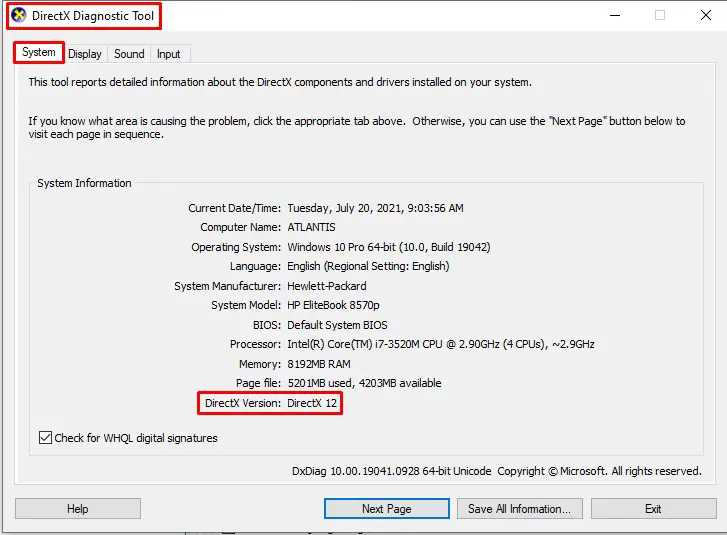Open the Input tab
This screenshot has width=727, height=535.
(x=168, y=54)
